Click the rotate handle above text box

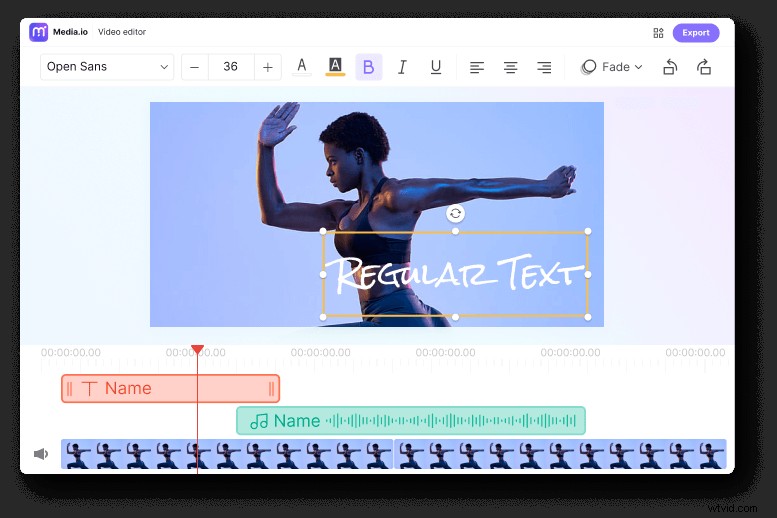click(x=455, y=213)
